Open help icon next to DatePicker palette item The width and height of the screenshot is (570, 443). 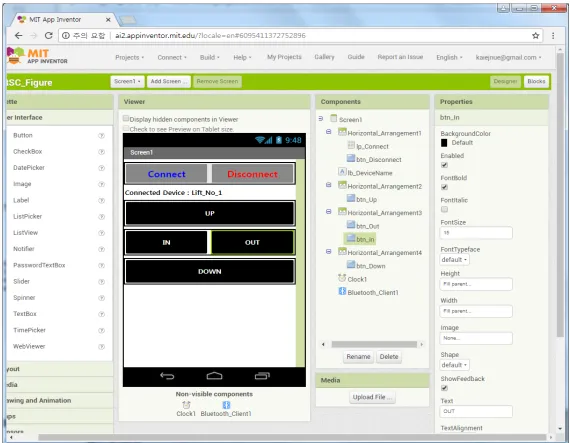[x=101, y=168]
